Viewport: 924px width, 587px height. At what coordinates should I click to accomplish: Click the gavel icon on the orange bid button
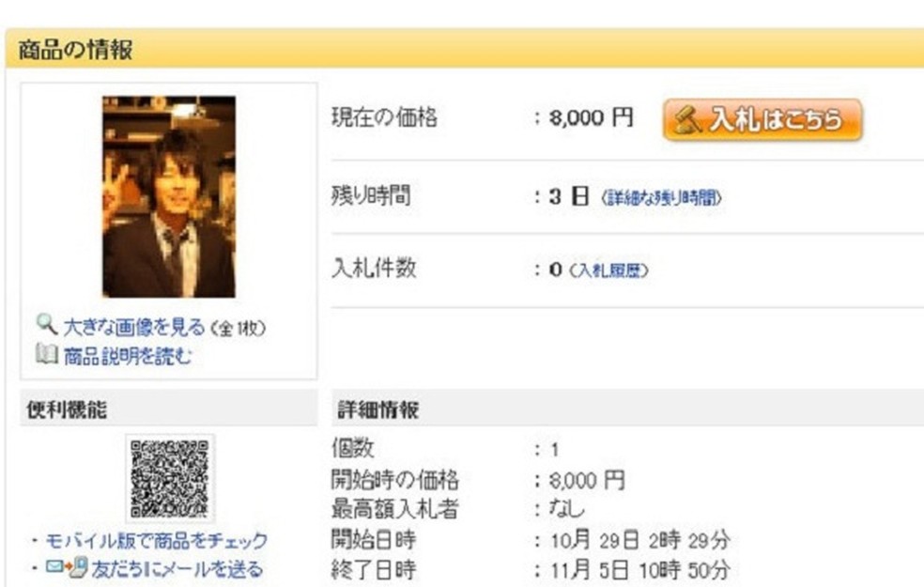point(687,119)
